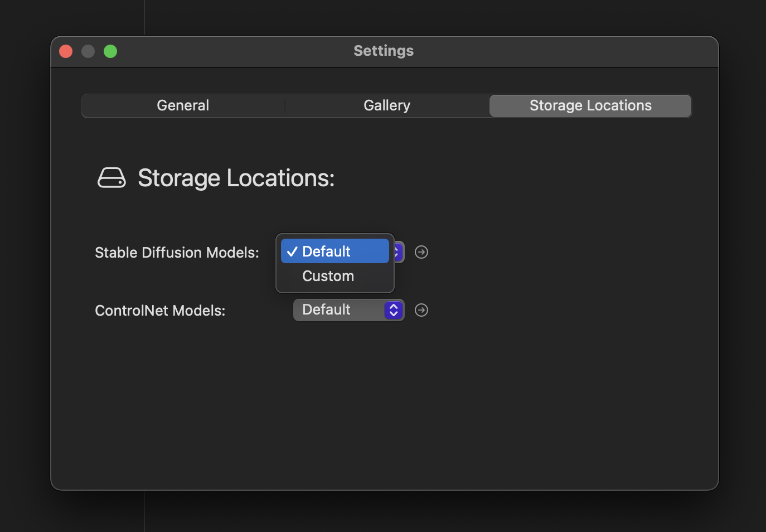
Task: Click the arrow icon beside the ControlNet Models dropdown
Action: click(x=421, y=310)
